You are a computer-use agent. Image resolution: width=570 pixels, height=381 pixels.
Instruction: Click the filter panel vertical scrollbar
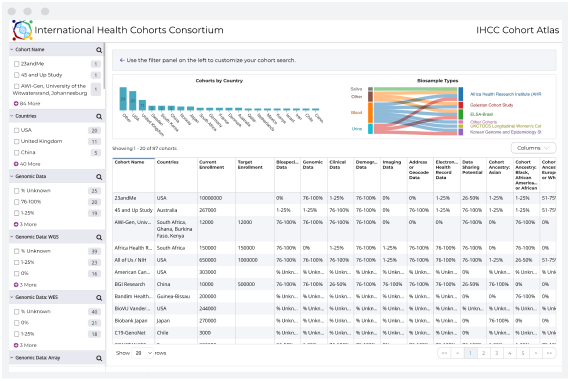tap(104, 66)
